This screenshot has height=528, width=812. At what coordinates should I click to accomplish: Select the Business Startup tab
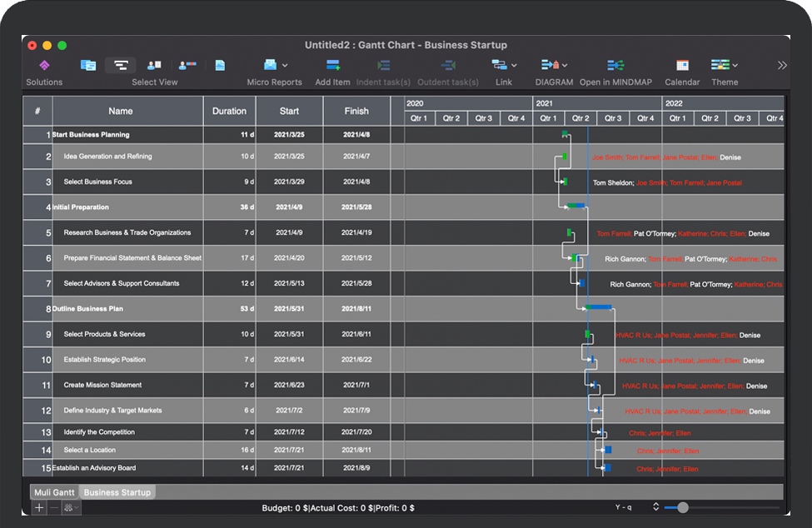tap(117, 492)
